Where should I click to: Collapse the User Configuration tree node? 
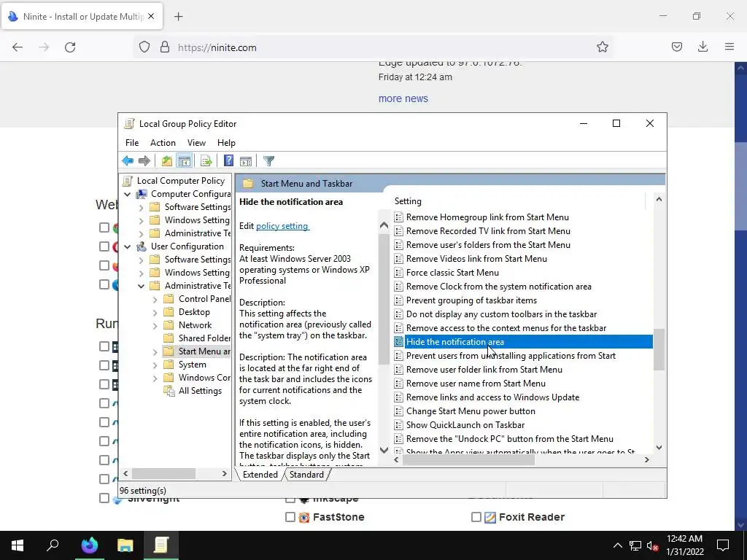pos(127,246)
